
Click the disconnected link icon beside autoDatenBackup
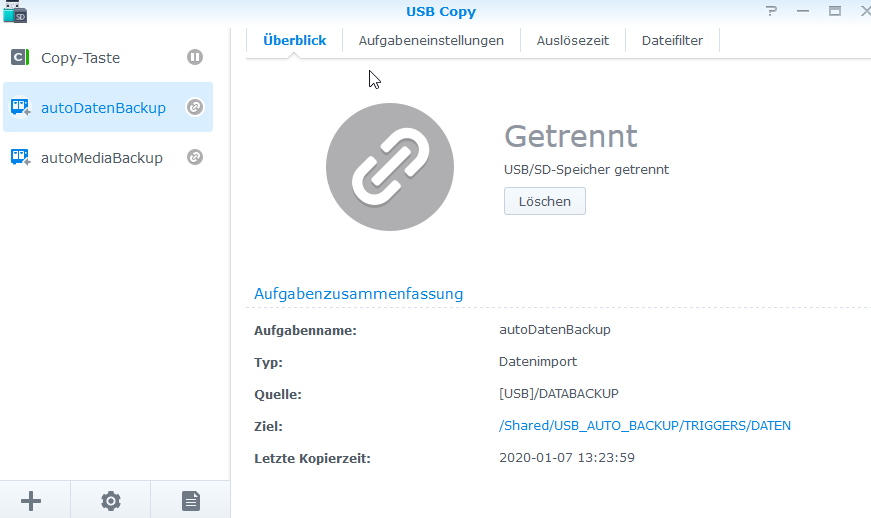[195, 107]
